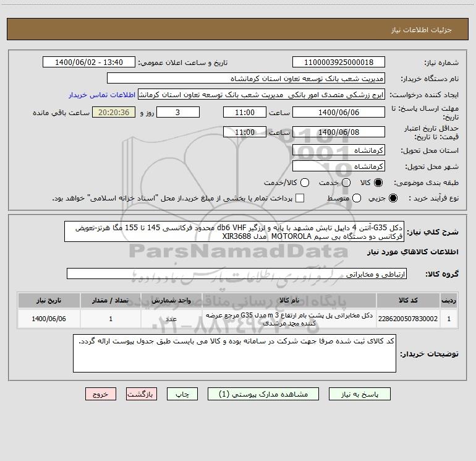Click the واحد شمارش column header
476x461 pixels.
pos(171,300)
